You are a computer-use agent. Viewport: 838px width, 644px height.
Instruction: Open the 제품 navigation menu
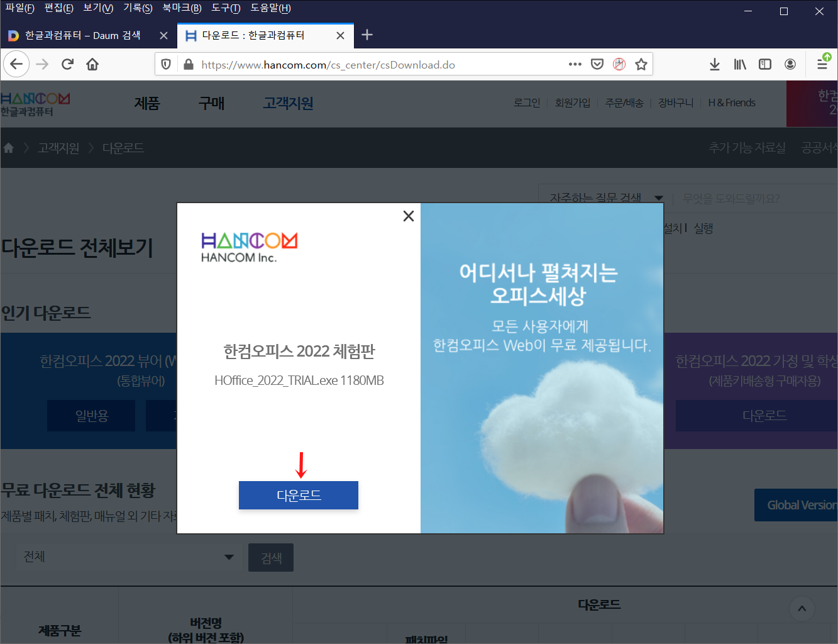point(147,104)
